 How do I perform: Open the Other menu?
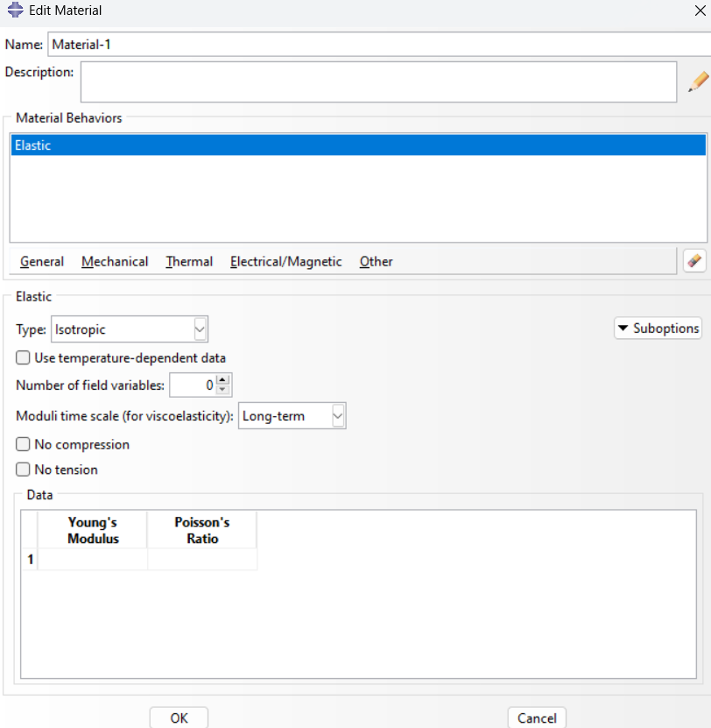[376, 261]
